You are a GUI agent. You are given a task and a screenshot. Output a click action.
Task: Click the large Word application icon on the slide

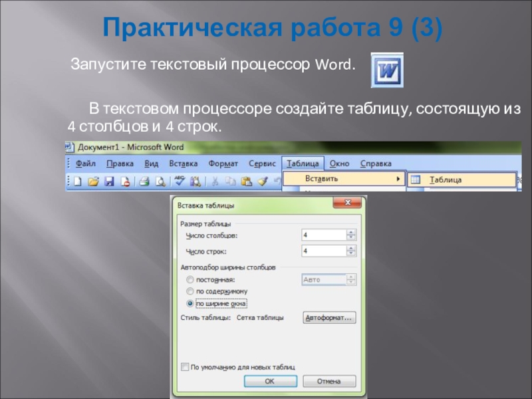387,70
